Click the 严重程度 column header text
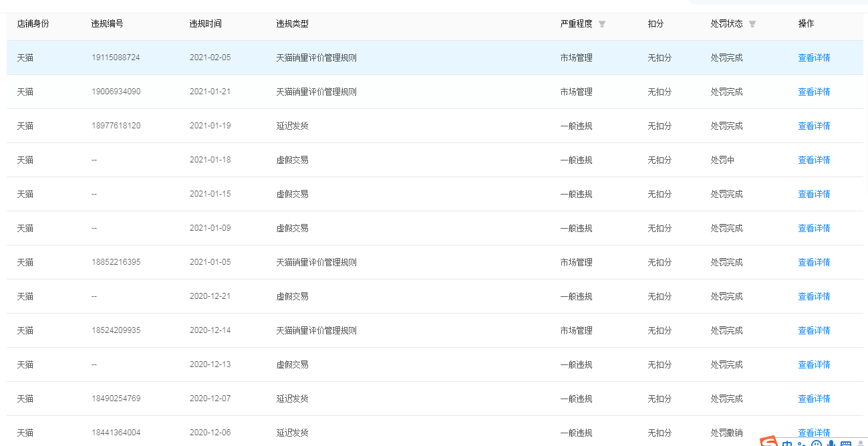The height and width of the screenshot is (446, 868). point(576,23)
